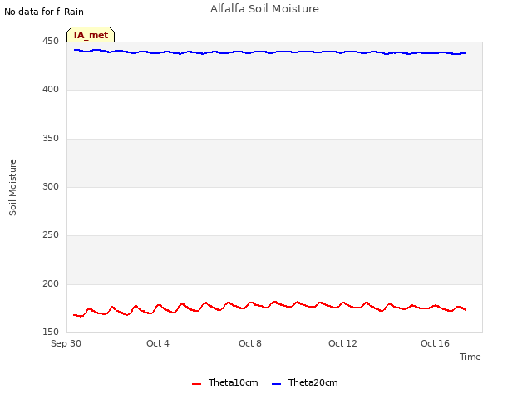Viewport: 532px width, 399px height.
Task: Click the Oct 4 x-axis label
Action: point(157,343)
